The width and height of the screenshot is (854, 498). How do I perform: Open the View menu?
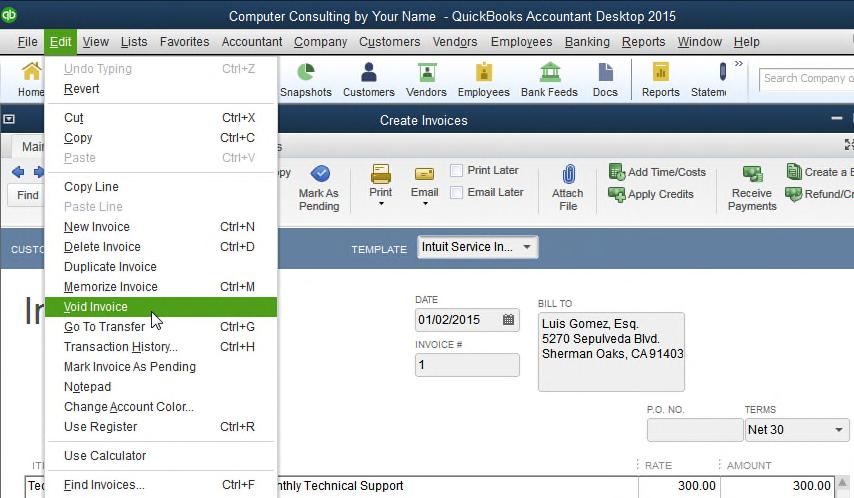pos(96,42)
